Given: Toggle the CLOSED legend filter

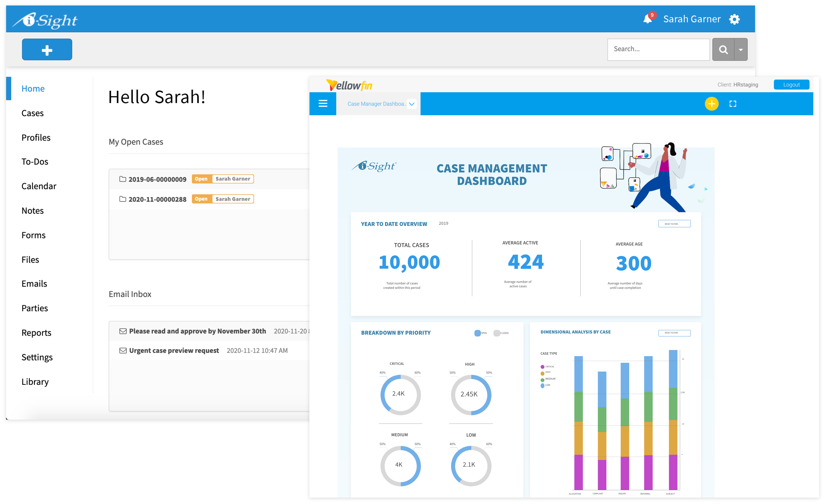Looking at the screenshot, I should (496, 333).
